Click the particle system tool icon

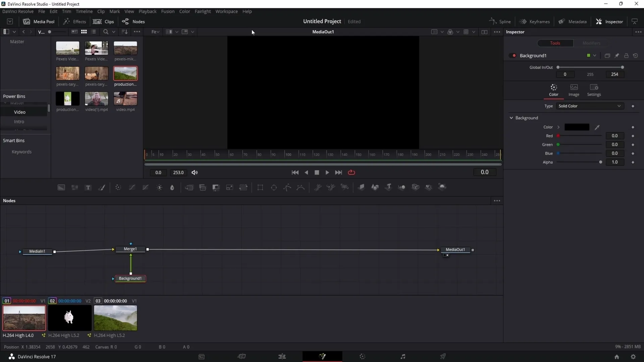pyautogui.click(x=318, y=187)
